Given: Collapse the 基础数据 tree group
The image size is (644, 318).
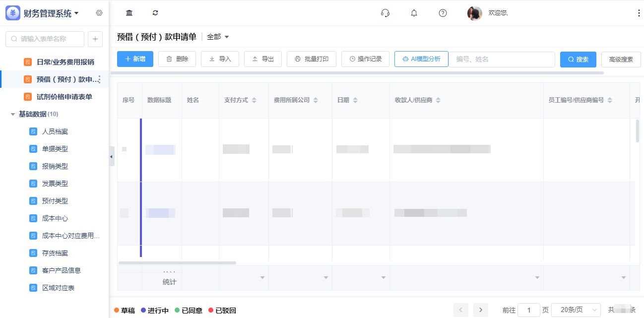Looking at the screenshot, I should [13, 114].
